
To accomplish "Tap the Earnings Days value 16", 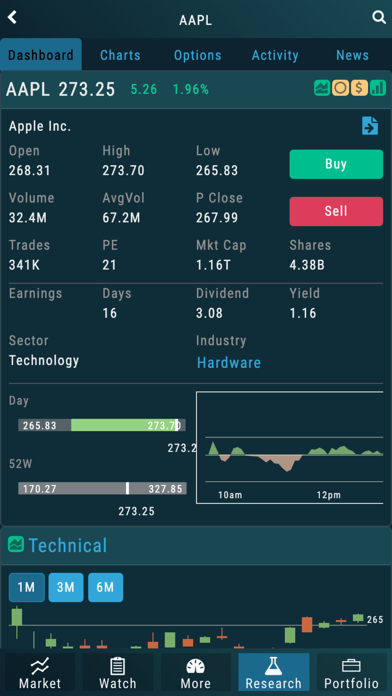I will pos(110,313).
